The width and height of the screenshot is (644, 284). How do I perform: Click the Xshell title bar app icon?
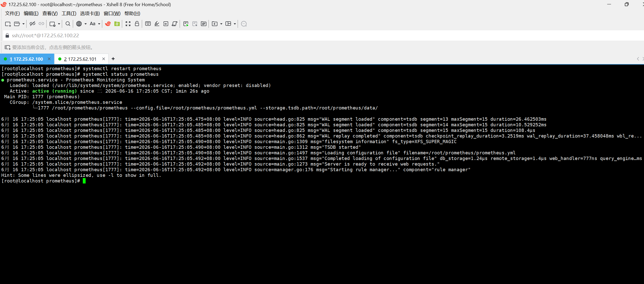pyautogui.click(x=4, y=4)
